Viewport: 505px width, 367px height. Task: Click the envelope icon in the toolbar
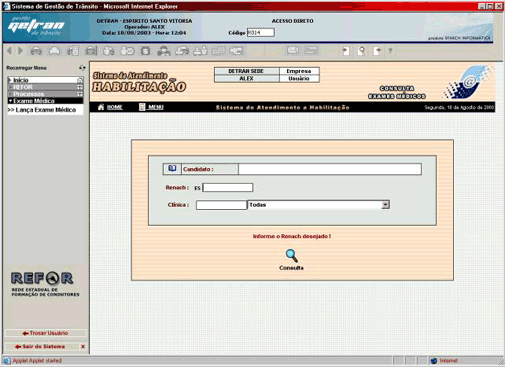tap(293, 50)
